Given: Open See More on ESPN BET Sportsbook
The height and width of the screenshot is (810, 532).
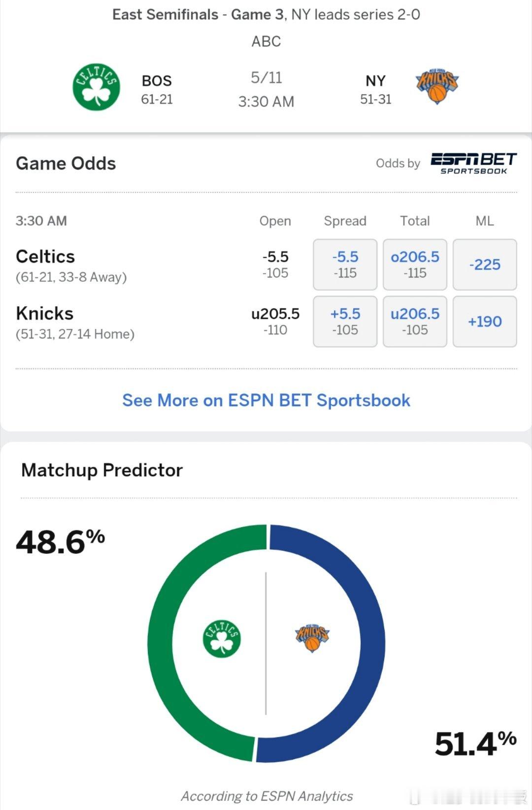Looking at the screenshot, I should tap(266, 400).
